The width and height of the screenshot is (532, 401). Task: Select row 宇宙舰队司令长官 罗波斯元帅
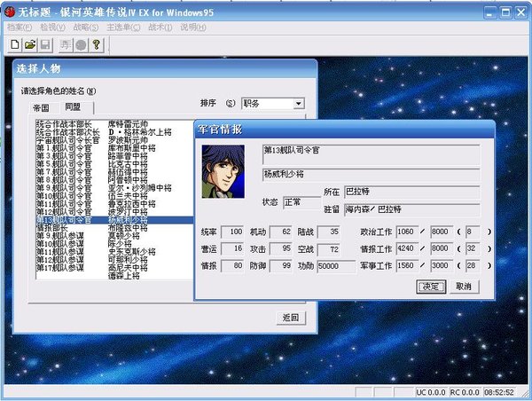(x=114, y=140)
